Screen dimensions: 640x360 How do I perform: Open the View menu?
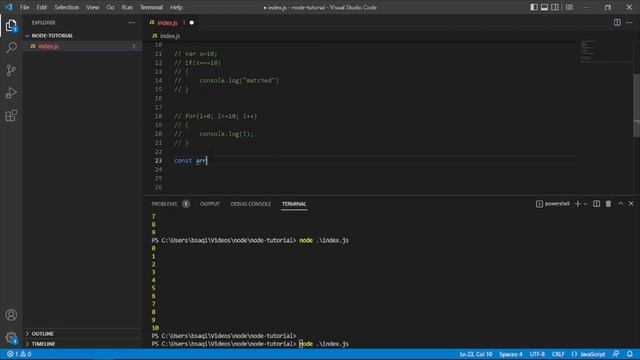point(93,7)
